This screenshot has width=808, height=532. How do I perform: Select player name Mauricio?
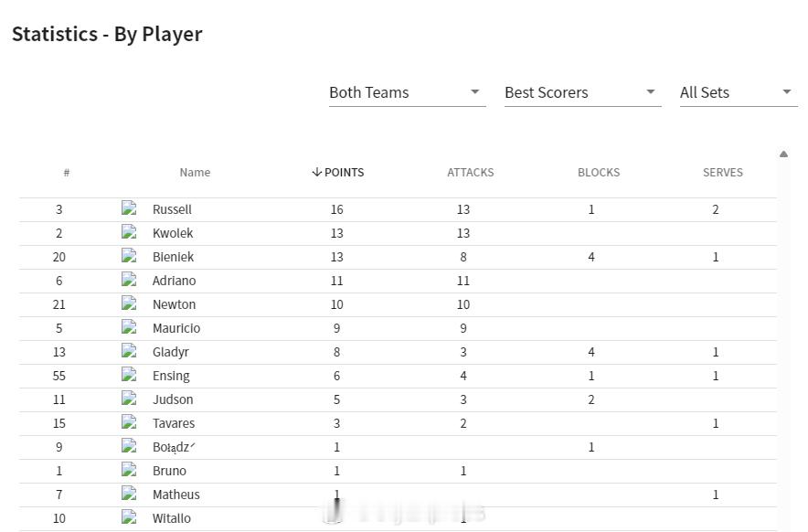click(x=176, y=327)
